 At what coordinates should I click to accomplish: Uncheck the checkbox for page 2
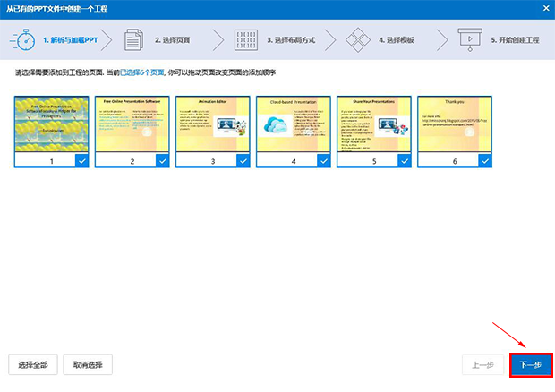pos(162,160)
